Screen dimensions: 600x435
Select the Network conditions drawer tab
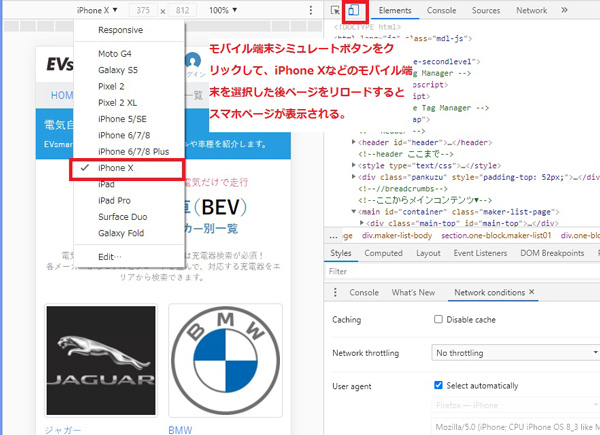coord(489,293)
